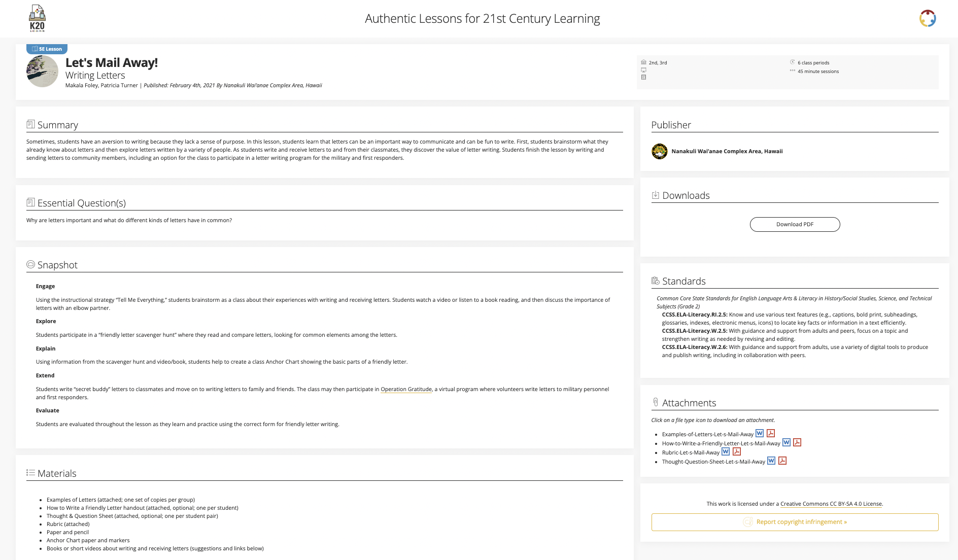Open the Let's Mail Away lesson thumbnail

pyautogui.click(x=42, y=71)
